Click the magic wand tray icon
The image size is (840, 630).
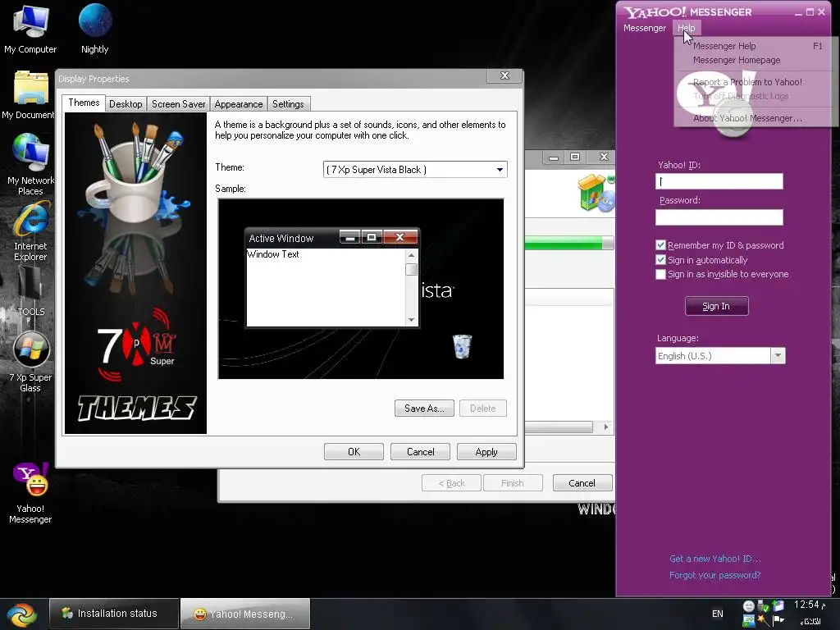coord(764,620)
